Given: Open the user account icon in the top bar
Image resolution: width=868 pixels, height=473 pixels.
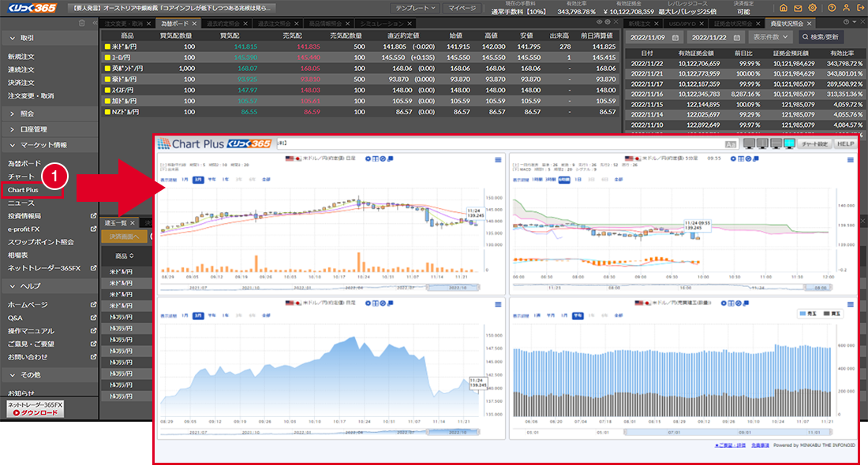Looking at the screenshot, I should (x=846, y=8).
